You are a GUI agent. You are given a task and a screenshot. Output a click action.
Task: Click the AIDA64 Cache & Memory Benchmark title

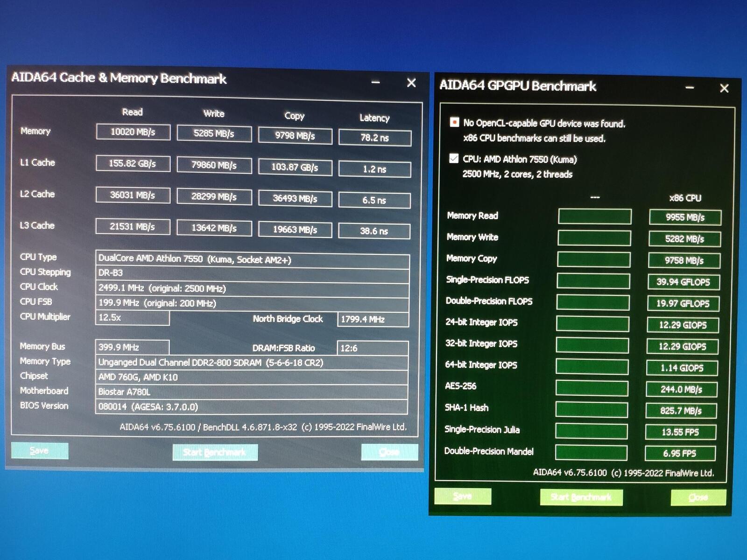(119, 77)
